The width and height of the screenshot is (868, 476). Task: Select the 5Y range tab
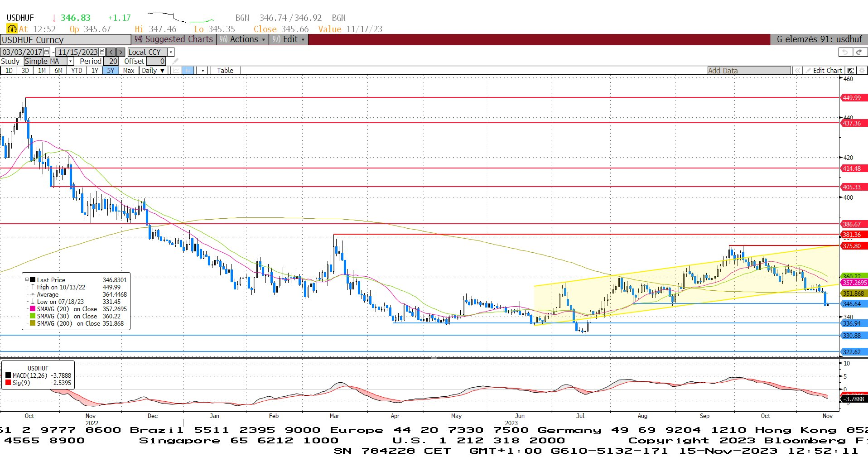(x=111, y=71)
